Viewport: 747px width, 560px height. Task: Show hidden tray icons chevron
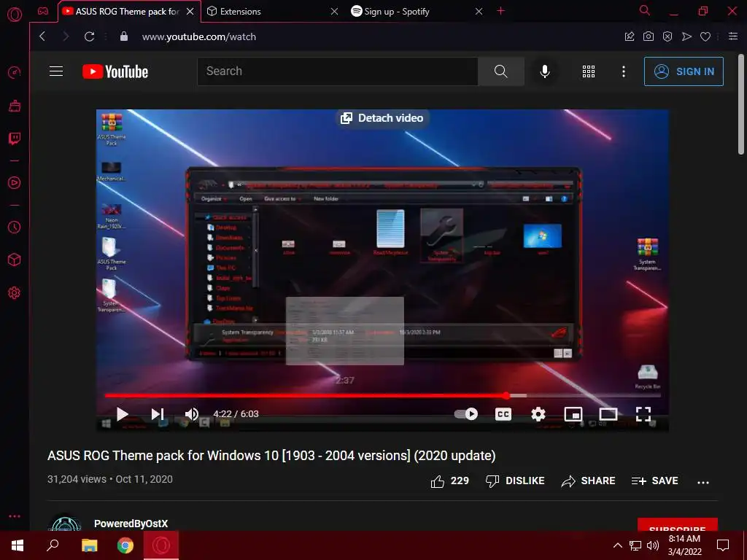tap(617, 545)
